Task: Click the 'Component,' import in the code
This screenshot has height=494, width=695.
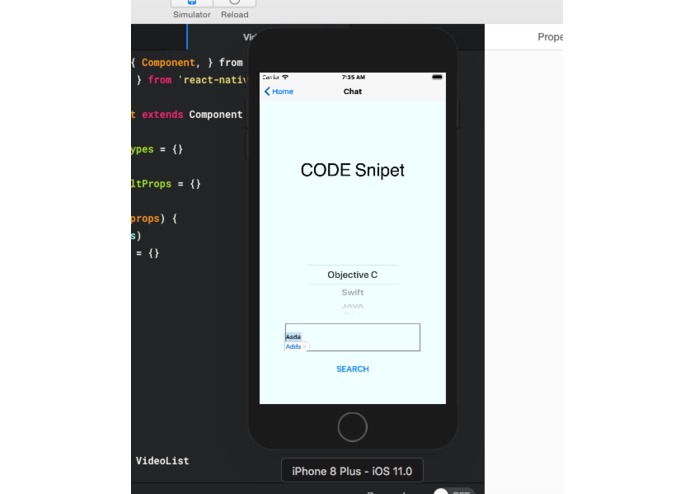Action: pyautogui.click(x=171, y=62)
